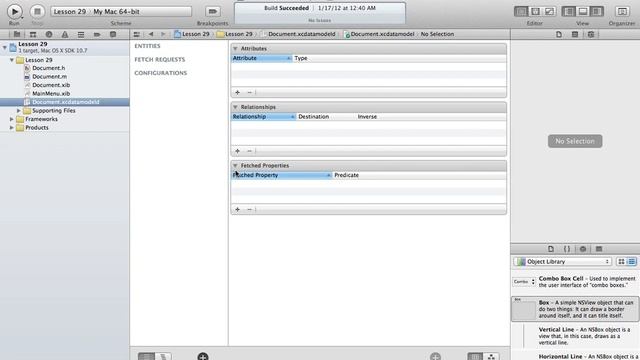Viewport: 640px width, 360px height.
Task: Remove attribute with minus button
Action: tap(249, 92)
